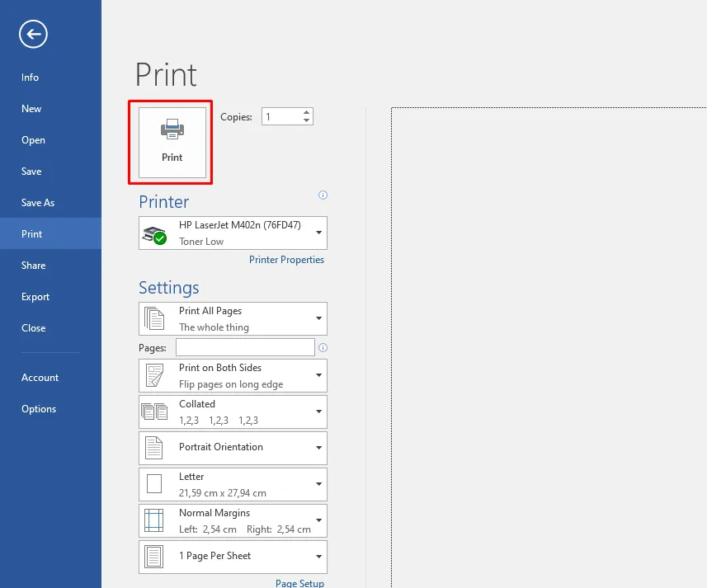Click the back arrow to exit Backstage view
Screen dimensions: 707x588
[x=33, y=34]
